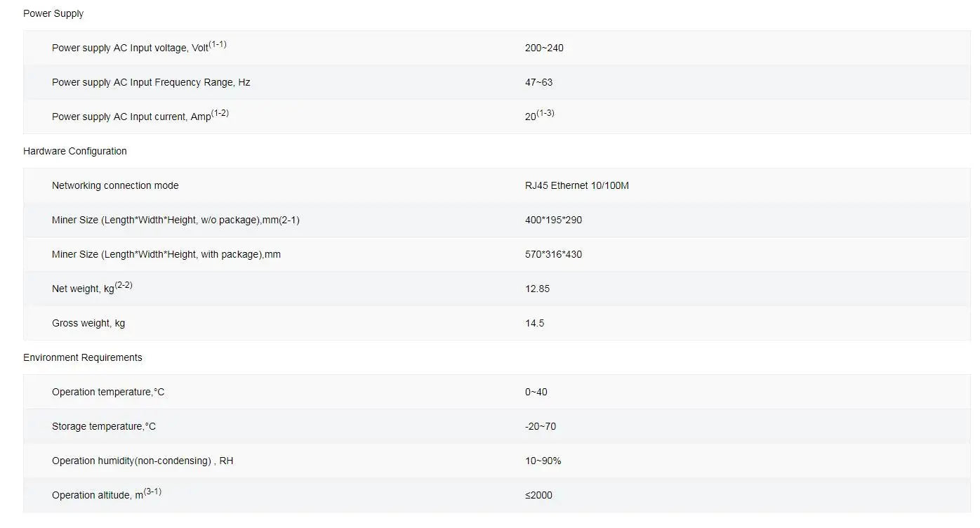Select the 200~240 voltage value
The width and height of the screenshot is (980, 528).
coord(544,48)
